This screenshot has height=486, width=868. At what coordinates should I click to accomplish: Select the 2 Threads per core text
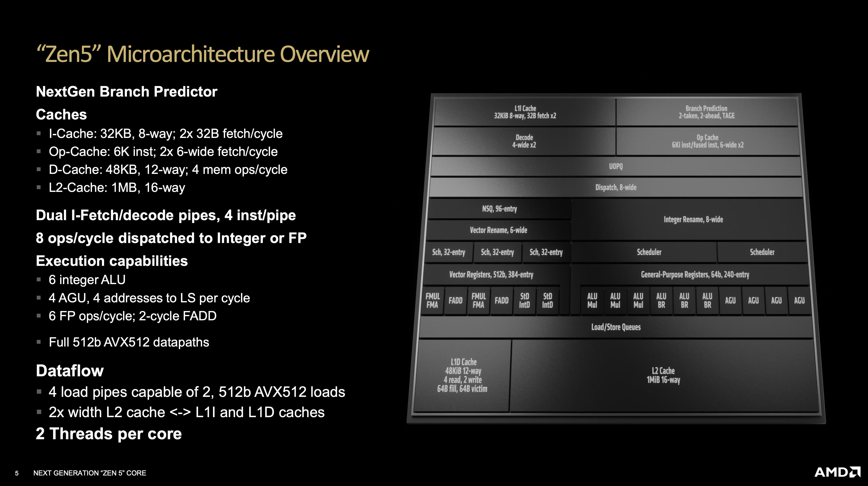tap(109, 434)
